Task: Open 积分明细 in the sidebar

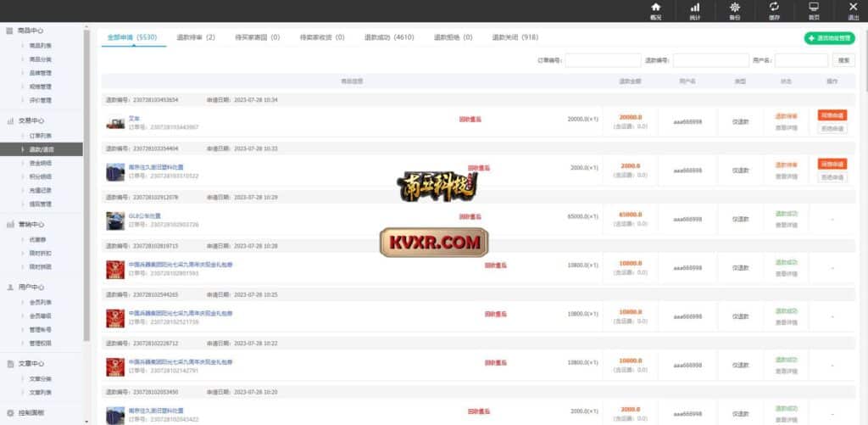Action: click(x=40, y=176)
